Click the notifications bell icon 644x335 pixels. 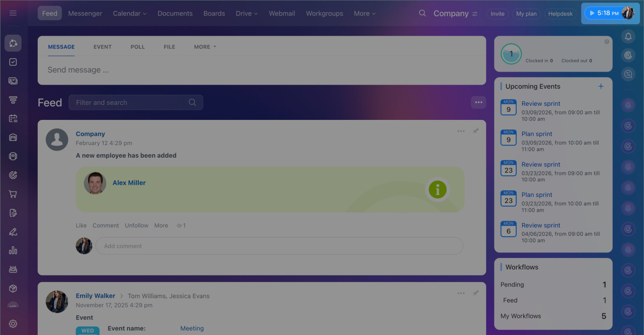(x=628, y=36)
